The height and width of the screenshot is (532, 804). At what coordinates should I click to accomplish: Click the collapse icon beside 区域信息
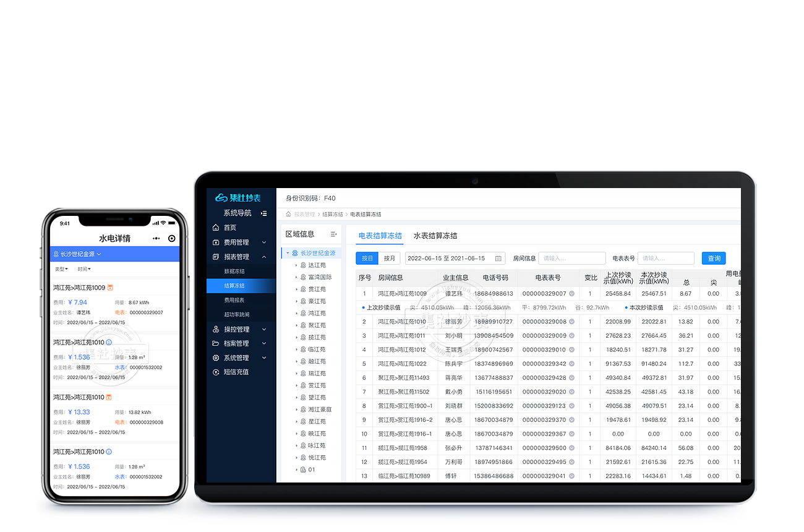pyautogui.click(x=333, y=234)
